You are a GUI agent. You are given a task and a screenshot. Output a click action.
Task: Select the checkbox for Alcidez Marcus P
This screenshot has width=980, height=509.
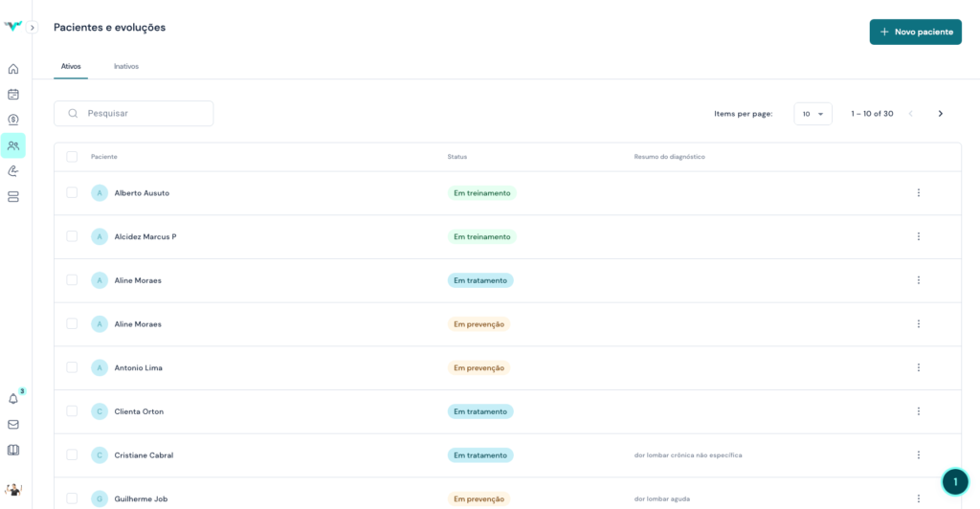tap(72, 236)
